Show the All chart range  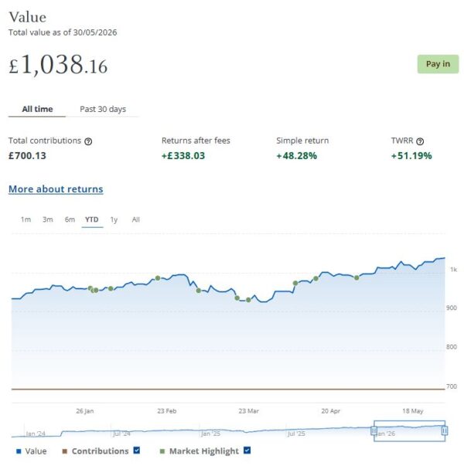pyautogui.click(x=136, y=219)
